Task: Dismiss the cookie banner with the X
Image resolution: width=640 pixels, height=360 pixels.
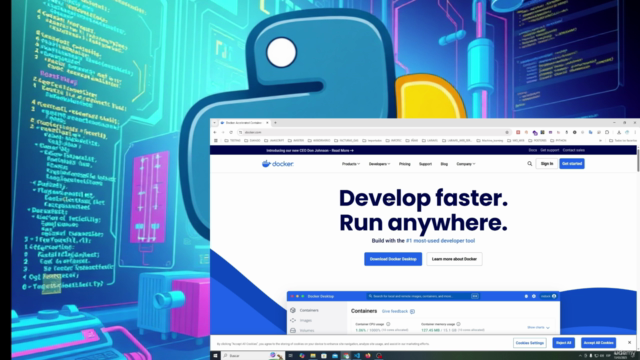Action: [629, 342]
